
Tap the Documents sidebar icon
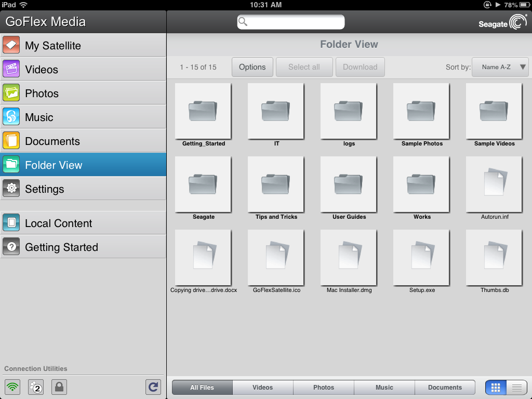click(x=11, y=141)
